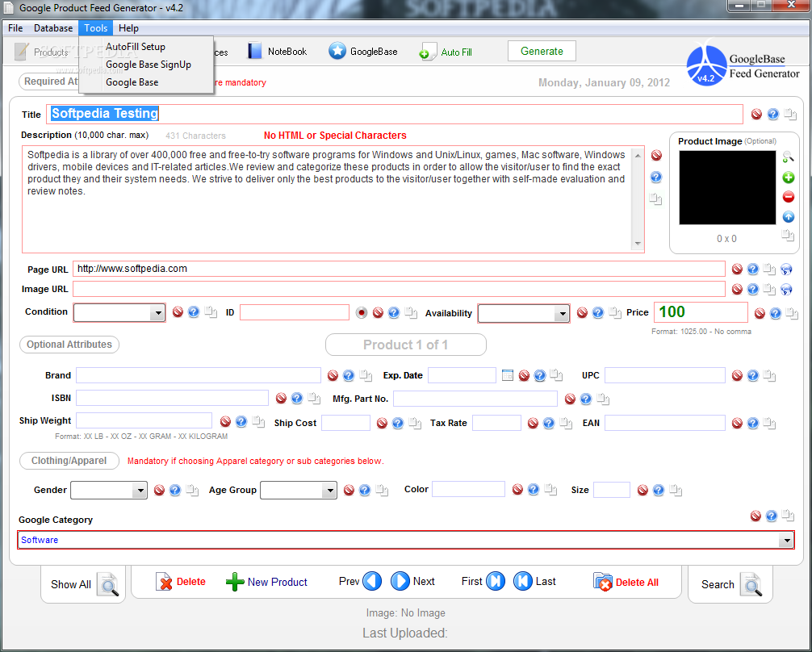Viewport: 812px width, 652px height.
Task: Clear the ISBN field
Action: (281, 399)
